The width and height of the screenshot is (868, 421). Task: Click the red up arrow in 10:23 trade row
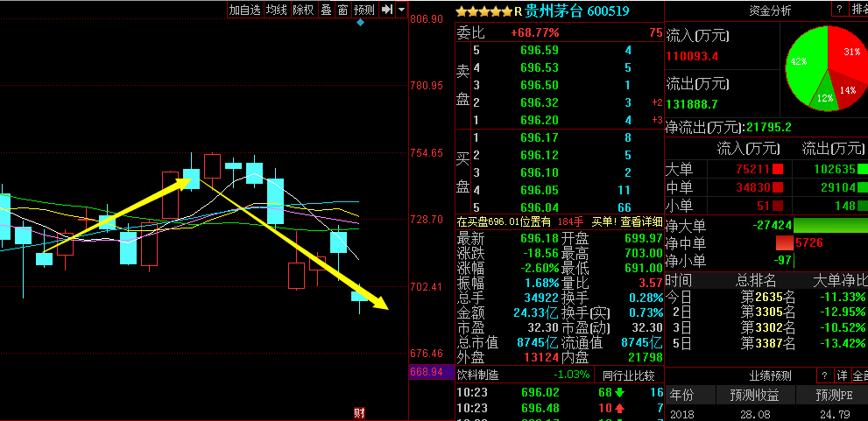[619, 409]
